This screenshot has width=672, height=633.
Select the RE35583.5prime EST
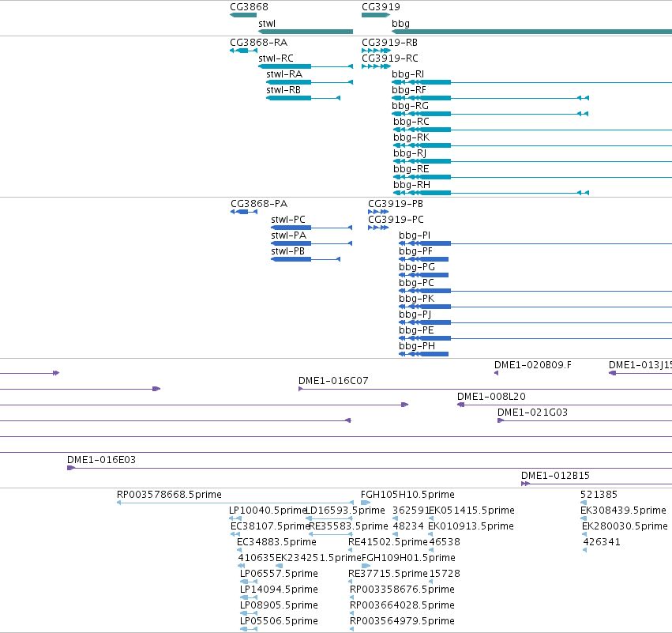(330, 534)
